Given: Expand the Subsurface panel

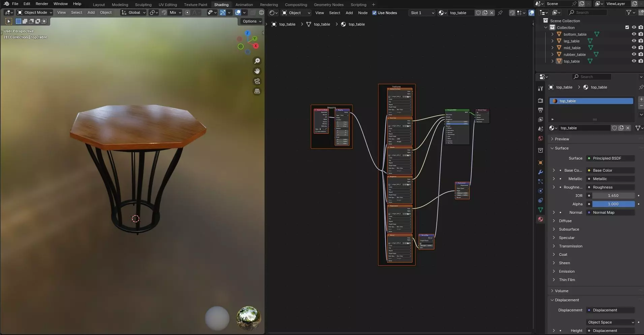Looking at the screenshot, I should 569,229.
